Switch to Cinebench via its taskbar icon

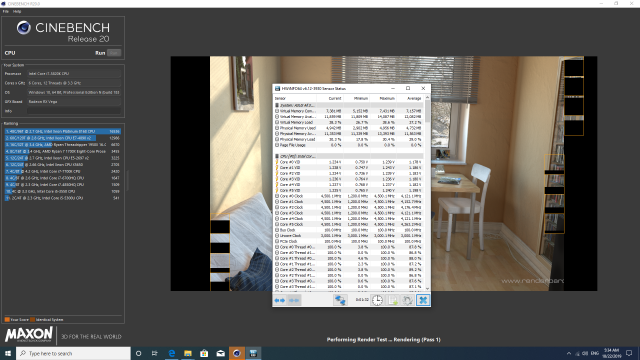coord(237,353)
